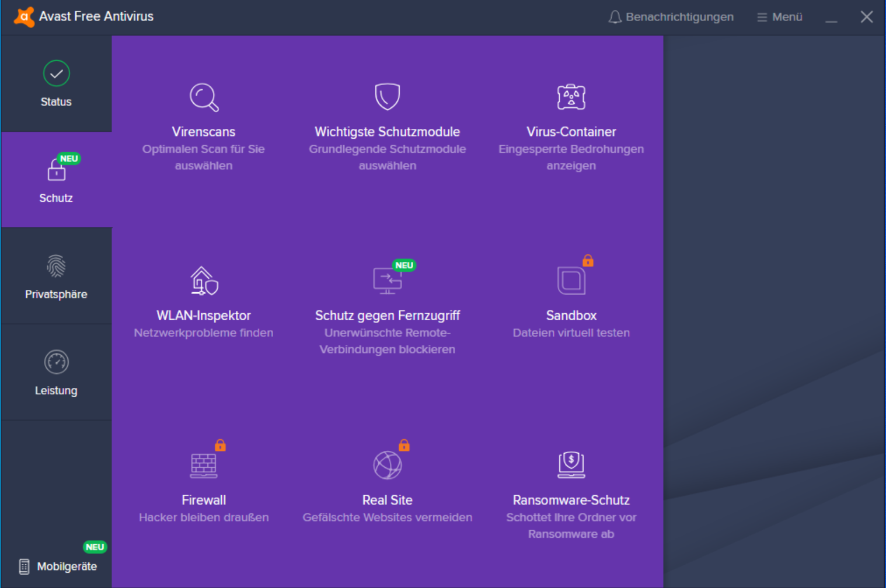Click the Avast logo icon
This screenshot has width=886, height=588.
[24, 17]
